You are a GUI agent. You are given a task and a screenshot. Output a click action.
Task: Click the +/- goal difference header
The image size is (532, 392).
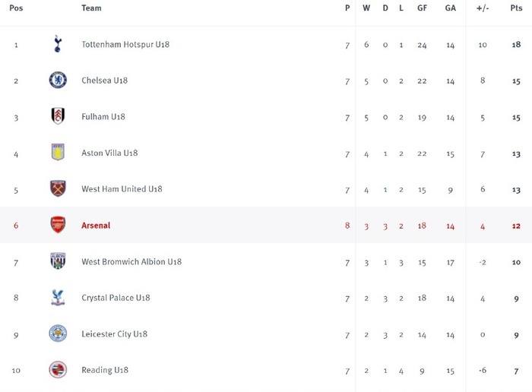click(483, 8)
